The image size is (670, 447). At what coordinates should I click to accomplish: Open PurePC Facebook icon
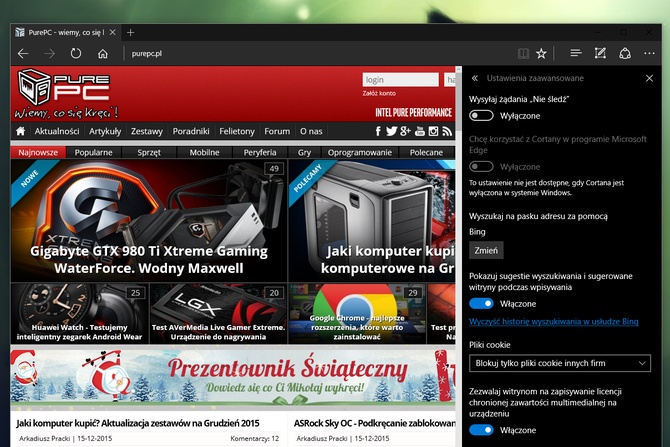point(378,131)
